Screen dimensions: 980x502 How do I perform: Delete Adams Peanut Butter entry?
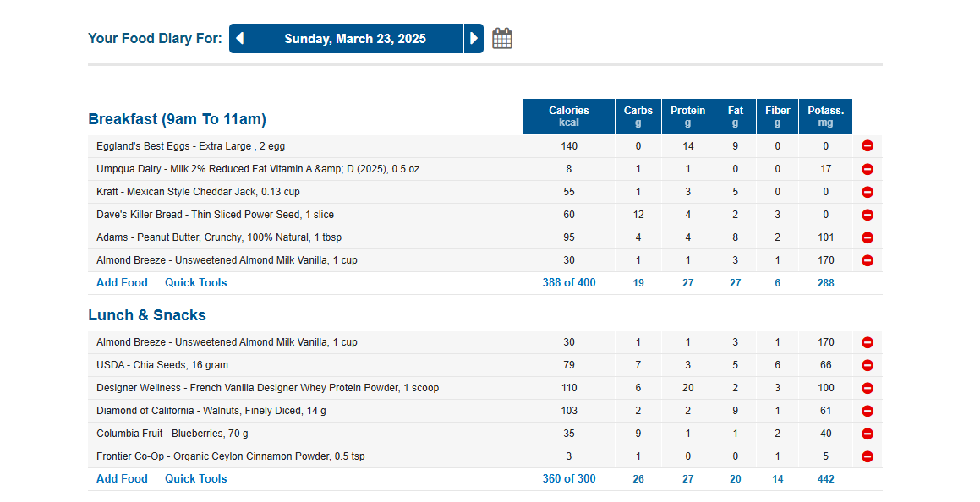click(x=868, y=237)
